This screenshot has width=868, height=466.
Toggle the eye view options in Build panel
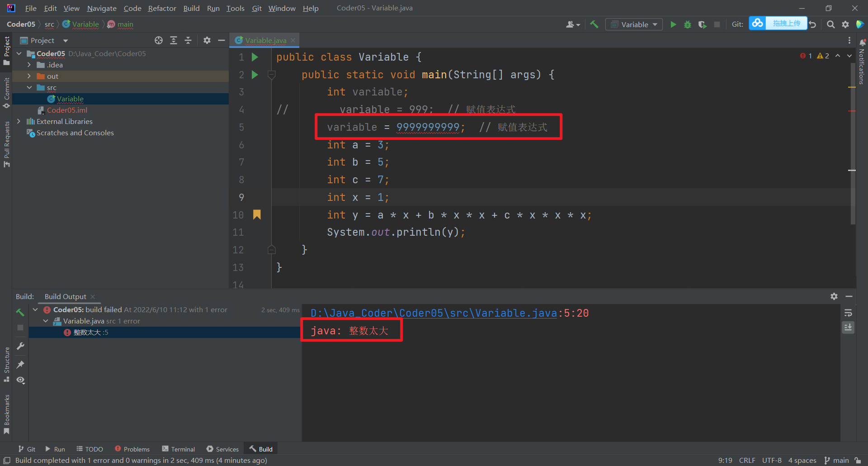[20, 380]
